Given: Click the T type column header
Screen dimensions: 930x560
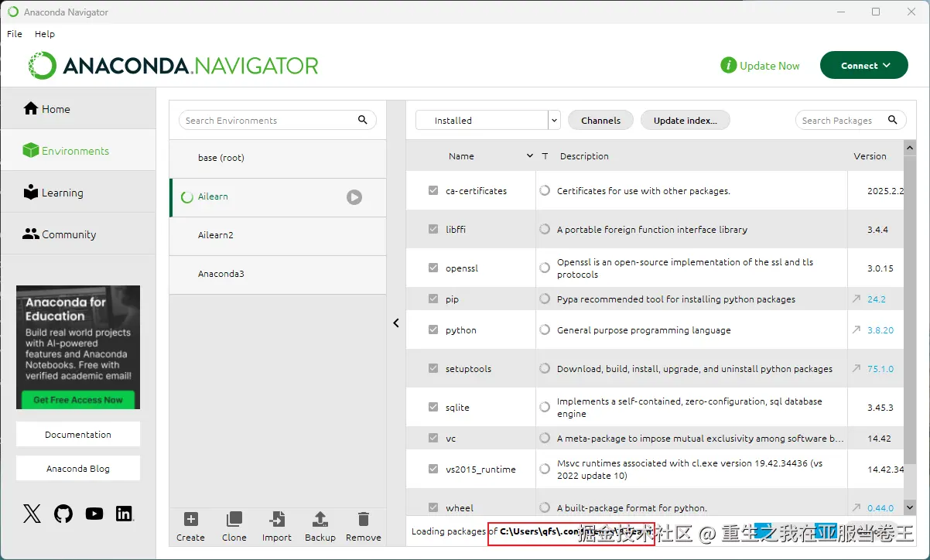Looking at the screenshot, I should (545, 155).
